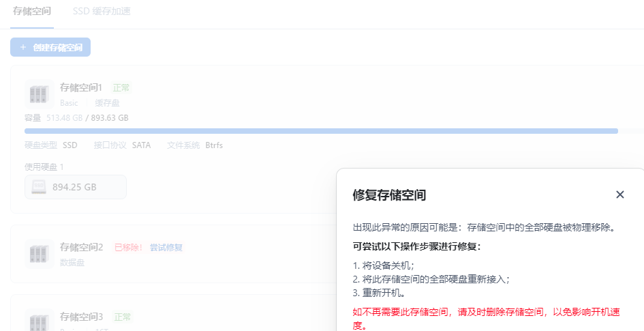The height and width of the screenshot is (331, 644).
Task: Click the 数据盘 label under 存储空间2
Action: 72,262
